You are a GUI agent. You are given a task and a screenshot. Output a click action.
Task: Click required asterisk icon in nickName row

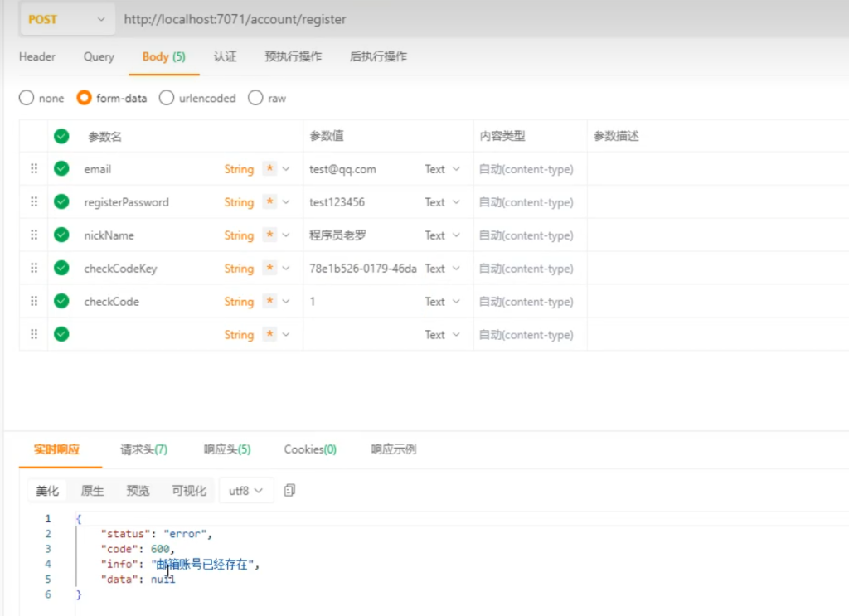269,235
